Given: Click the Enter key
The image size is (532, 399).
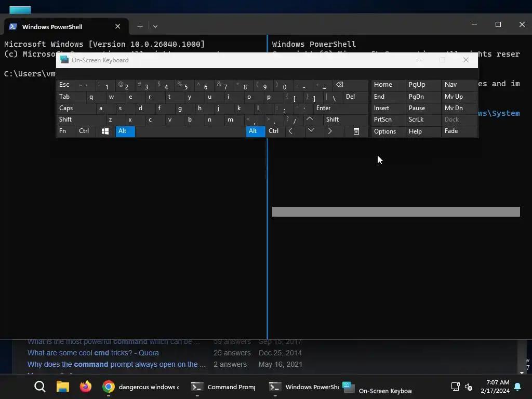Looking at the screenshot, I should (x=341, y=108).
